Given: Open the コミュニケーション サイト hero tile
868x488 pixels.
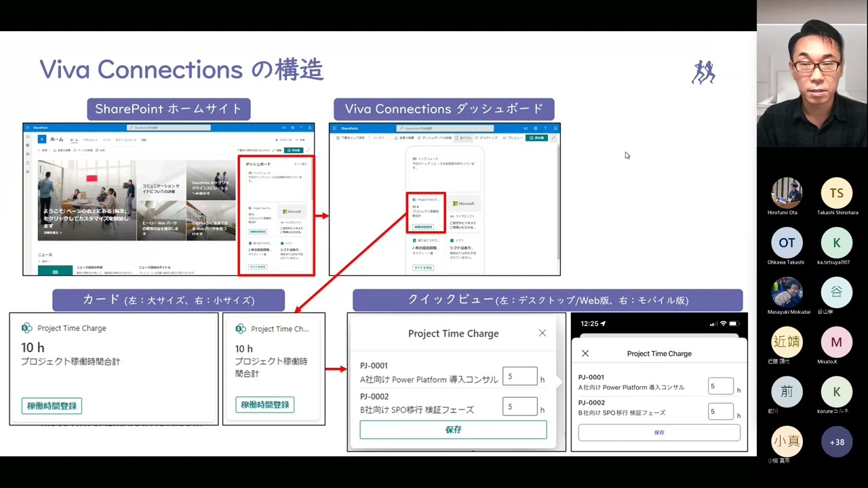Looking at the screenshot, I should pyautogui.click(x=161, y=180).
